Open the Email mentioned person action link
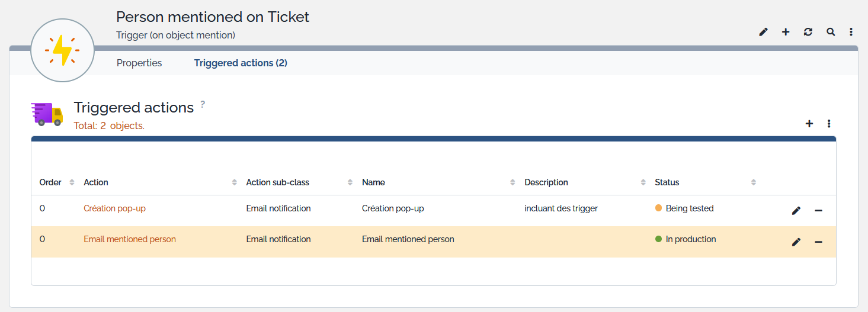 click(x=130, y=239)
